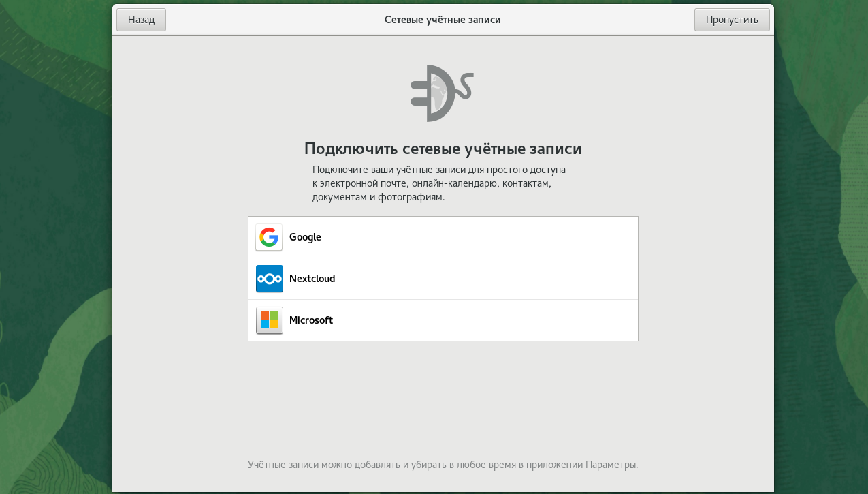Click the network plug globe icon

(x=443, y=93)
